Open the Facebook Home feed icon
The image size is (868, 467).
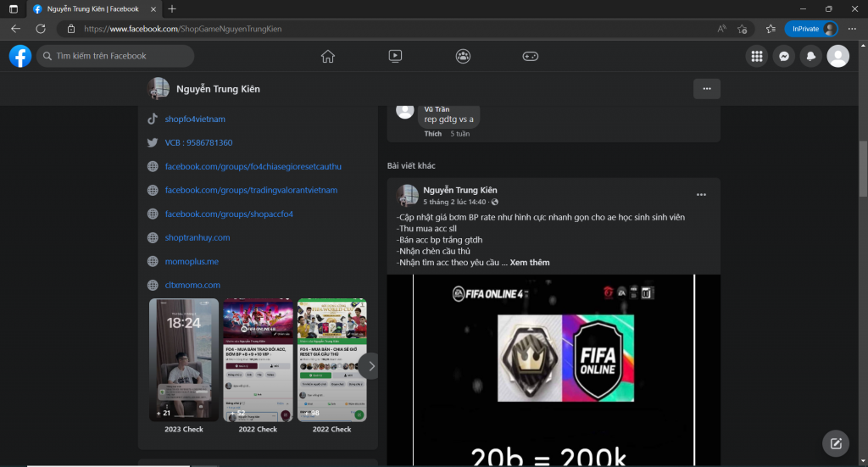point(328,56)
